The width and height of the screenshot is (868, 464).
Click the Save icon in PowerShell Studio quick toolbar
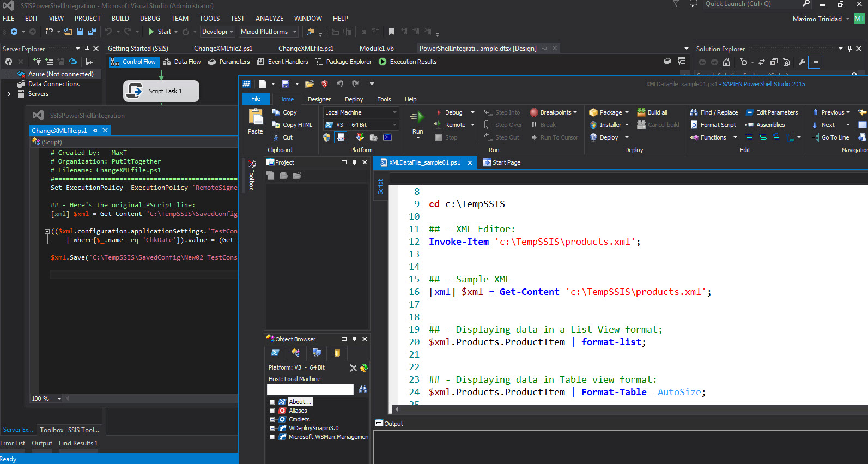pyautogui.click(x=285, y=84)
